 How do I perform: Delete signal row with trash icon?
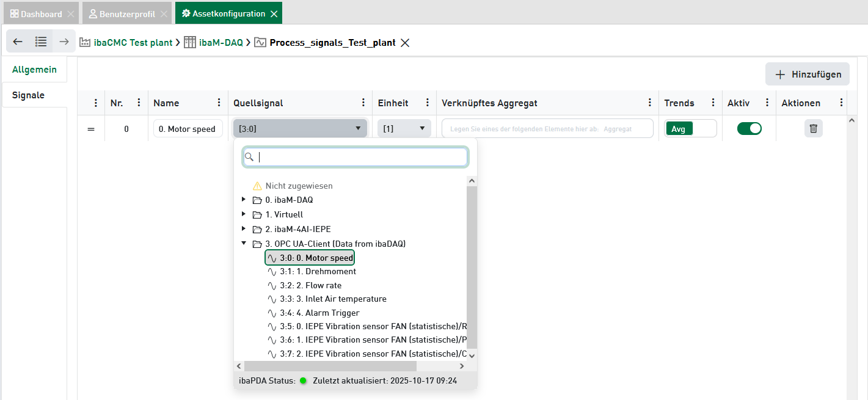[813, 128]
